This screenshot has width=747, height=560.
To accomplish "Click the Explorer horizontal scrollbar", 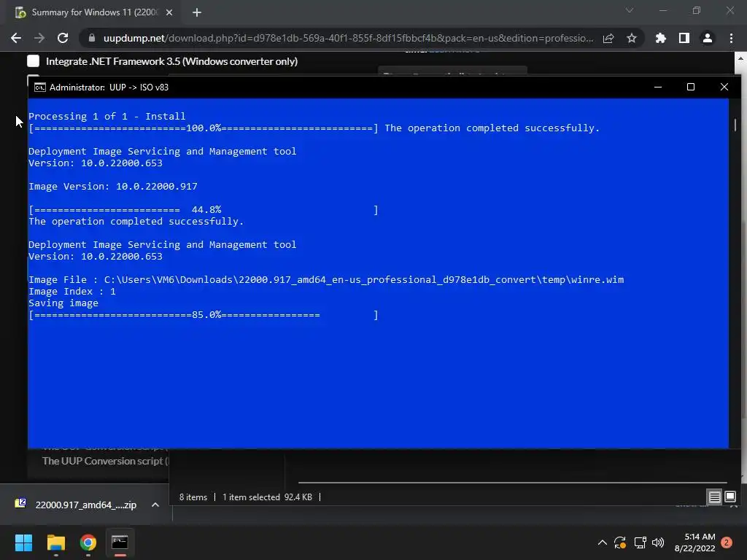I will (x=513, y=483).
